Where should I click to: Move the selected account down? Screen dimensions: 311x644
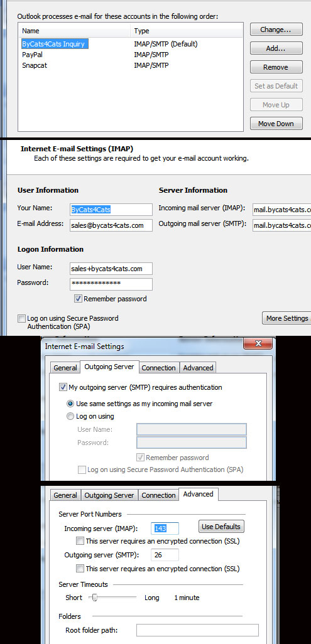point(276,124)
